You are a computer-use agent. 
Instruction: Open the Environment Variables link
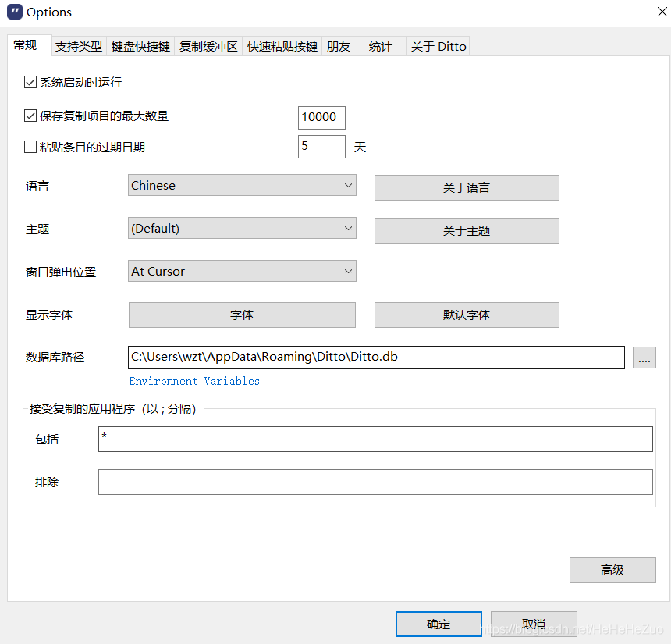click(195, 381)
